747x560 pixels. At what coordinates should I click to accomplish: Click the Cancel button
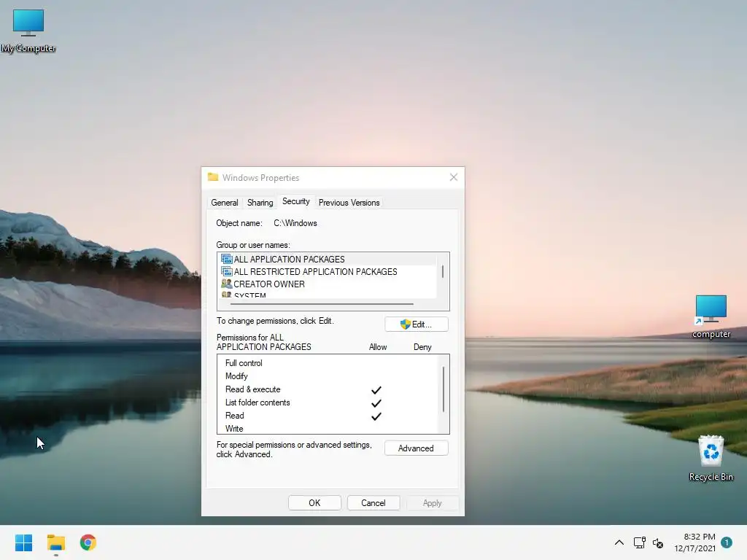373,503
